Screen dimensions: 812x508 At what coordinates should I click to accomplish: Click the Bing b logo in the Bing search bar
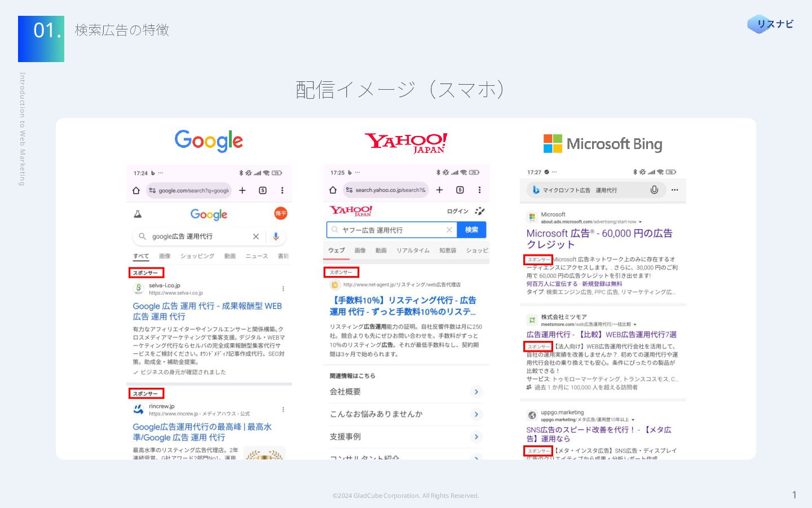coord(536,190)
